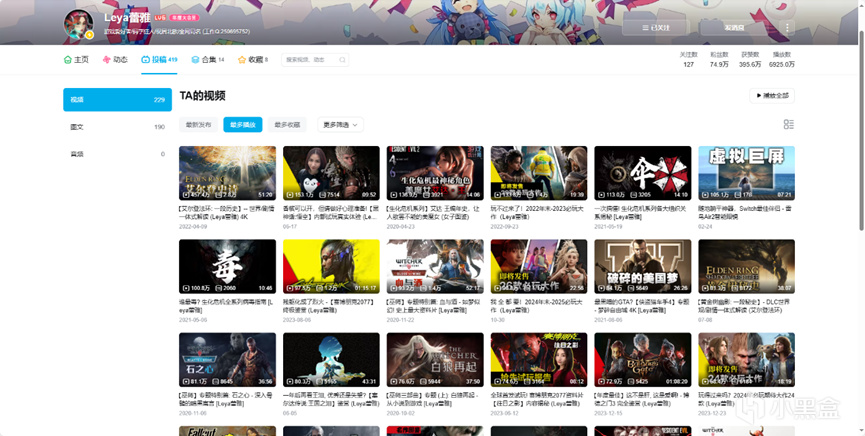Open the 毒 video thumbnail
Image resolution: width=865 pixels, height=436 pixels.
[227, 266]
